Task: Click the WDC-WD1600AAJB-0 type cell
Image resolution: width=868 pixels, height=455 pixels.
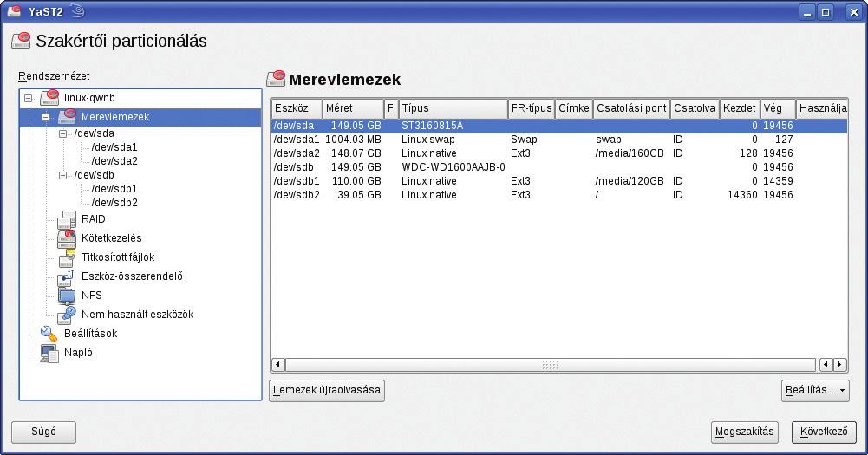Action: [x=454, y=167]
